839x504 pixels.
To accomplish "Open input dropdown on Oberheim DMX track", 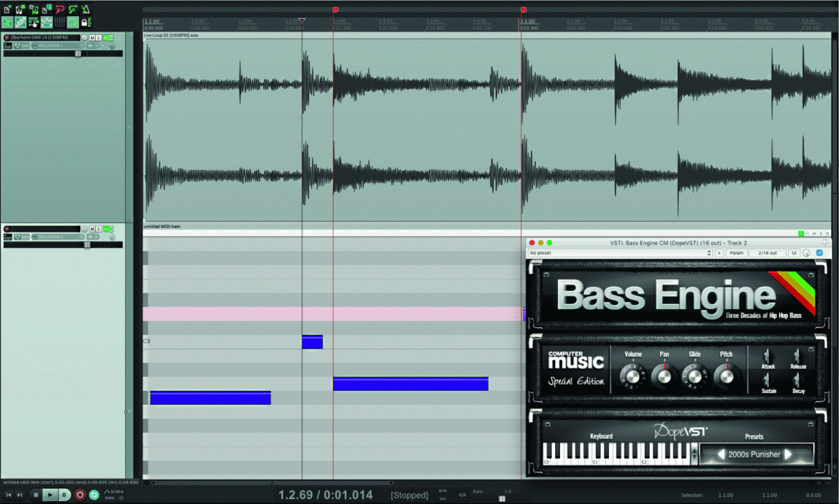I will 58,45.
